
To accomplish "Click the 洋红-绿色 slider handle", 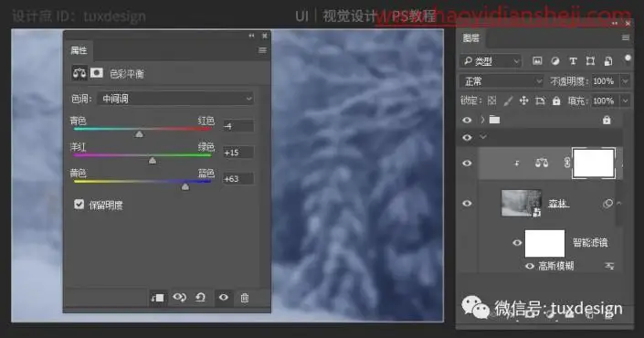I will (153, 161).
